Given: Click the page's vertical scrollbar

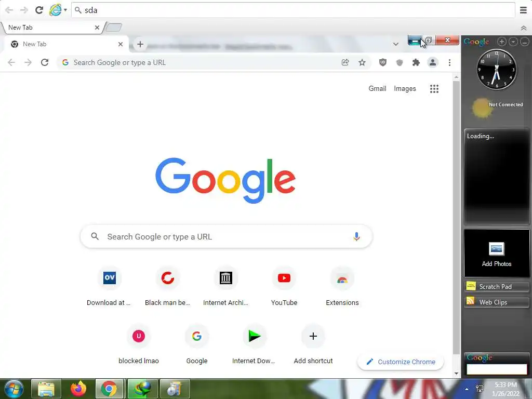Looking at the screenshot, I should click(x=456, y=217).
